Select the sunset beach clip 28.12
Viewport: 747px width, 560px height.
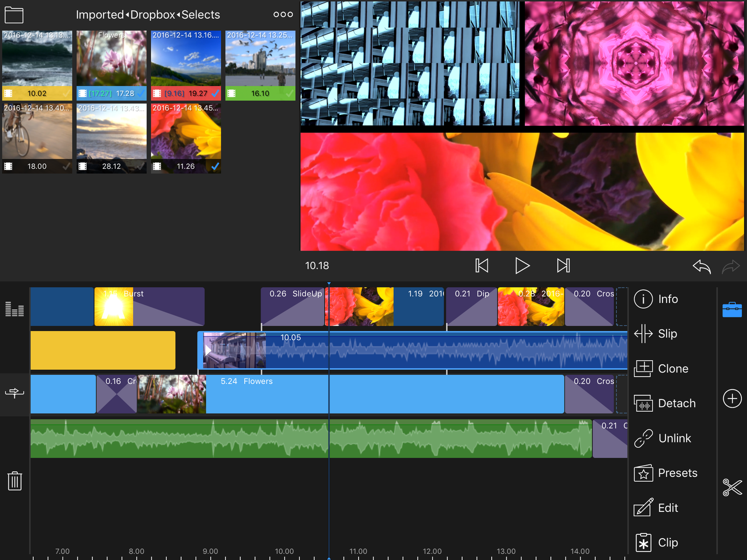coord(112,139)
